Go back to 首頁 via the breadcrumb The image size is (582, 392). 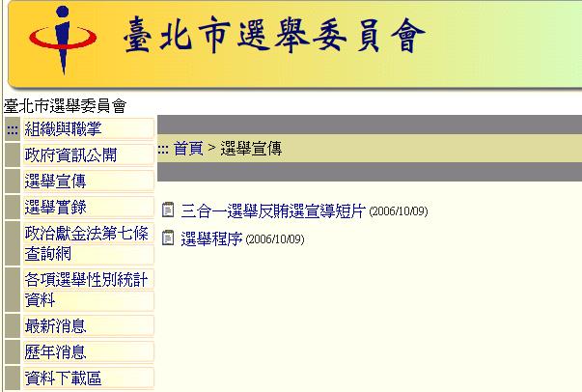pyautogui.click(x=188, y=149)
